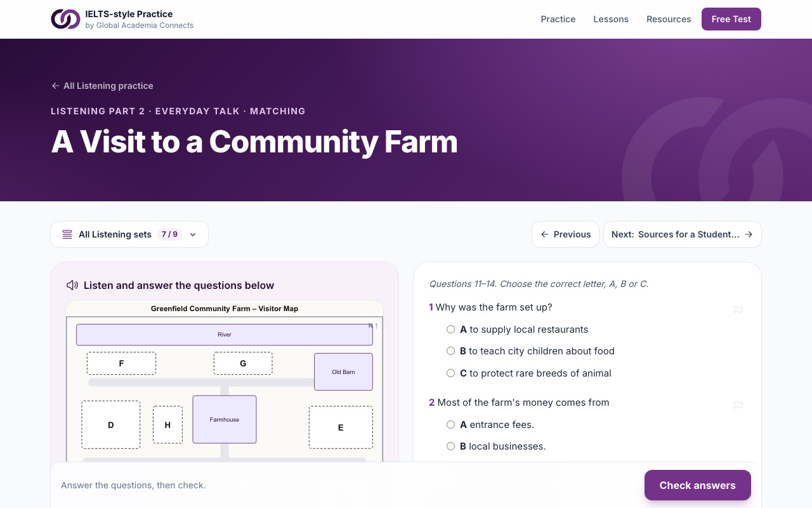Click the River label on the map
Image resolution: width=812 pixels, height=508 pixels.
tap(225, 335)
